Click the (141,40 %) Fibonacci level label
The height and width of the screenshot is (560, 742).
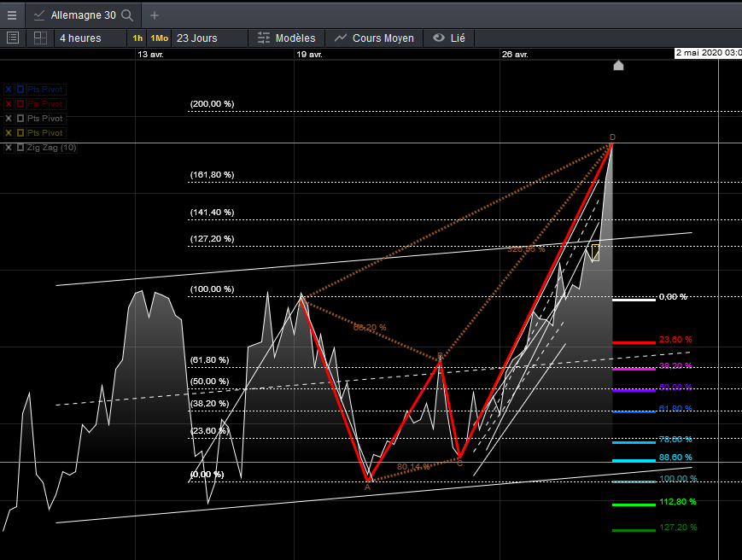[212, 213]
